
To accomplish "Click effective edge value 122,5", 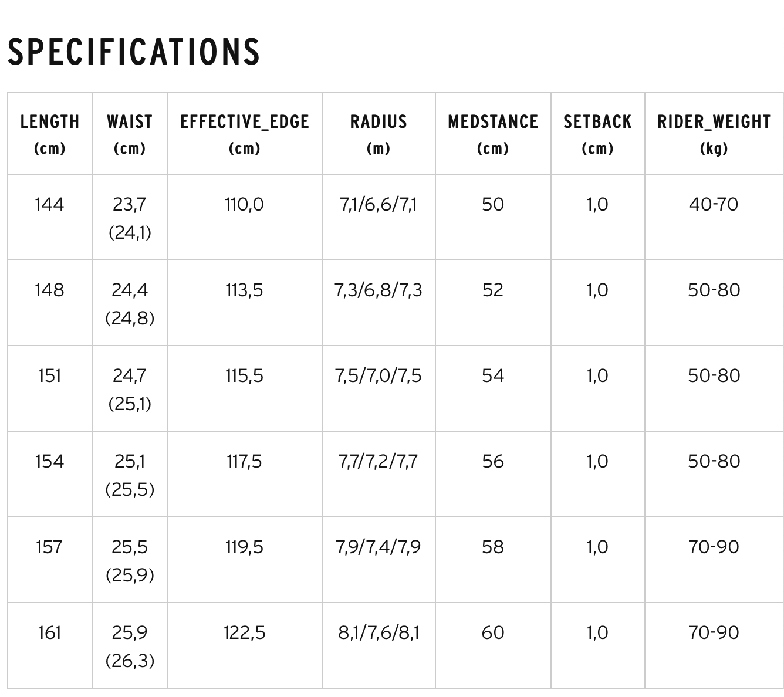I will pos(245,633).
